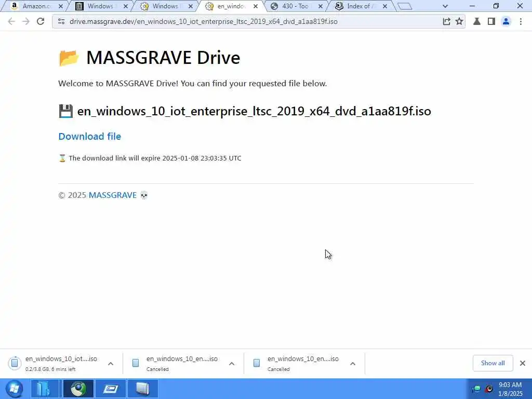
Task: Open the profile avatar menu
Action: (506, 21)
